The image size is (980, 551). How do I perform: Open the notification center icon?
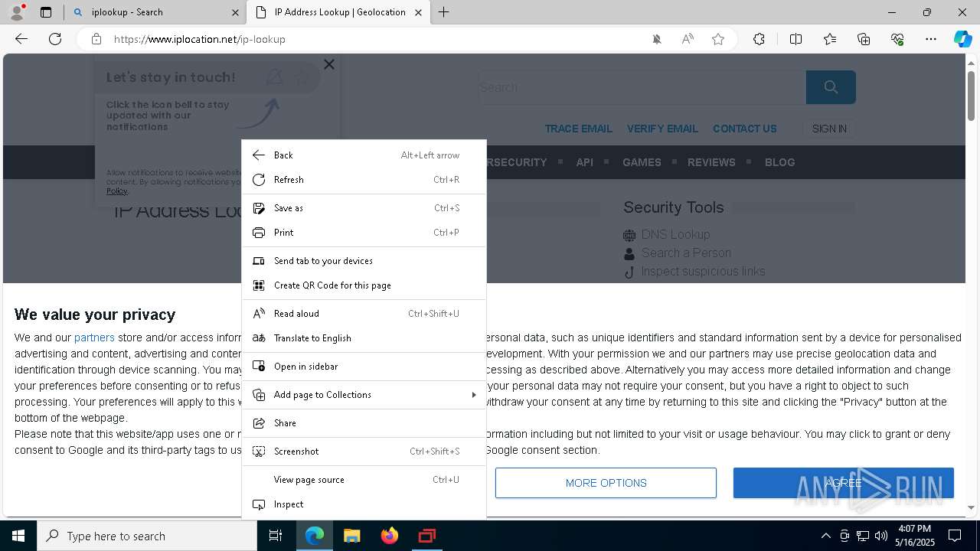pos(955,536)
